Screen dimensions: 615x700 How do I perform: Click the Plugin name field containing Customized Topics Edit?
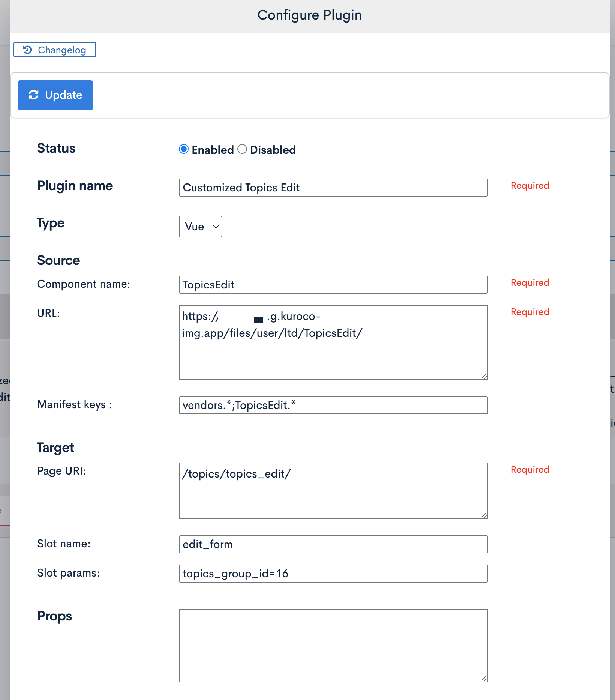[333, 188]
